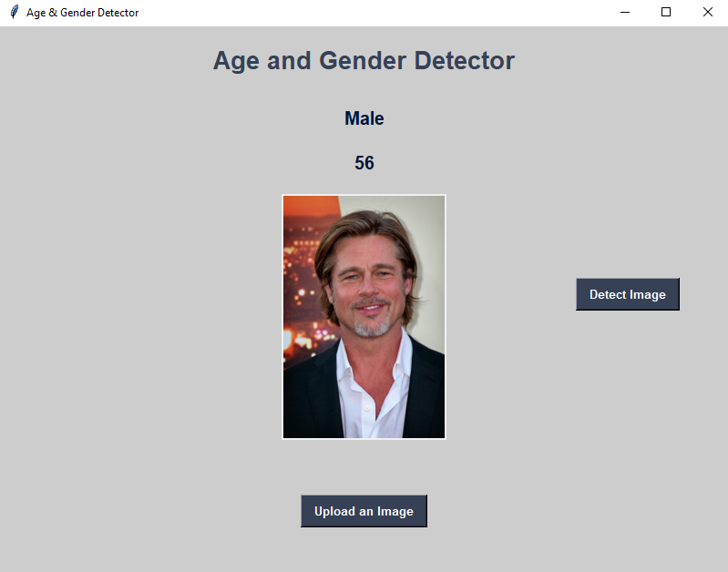Click the predicted age value "56"
The height and width of the screenshot is (572, 728).
[x=364, y=163]
